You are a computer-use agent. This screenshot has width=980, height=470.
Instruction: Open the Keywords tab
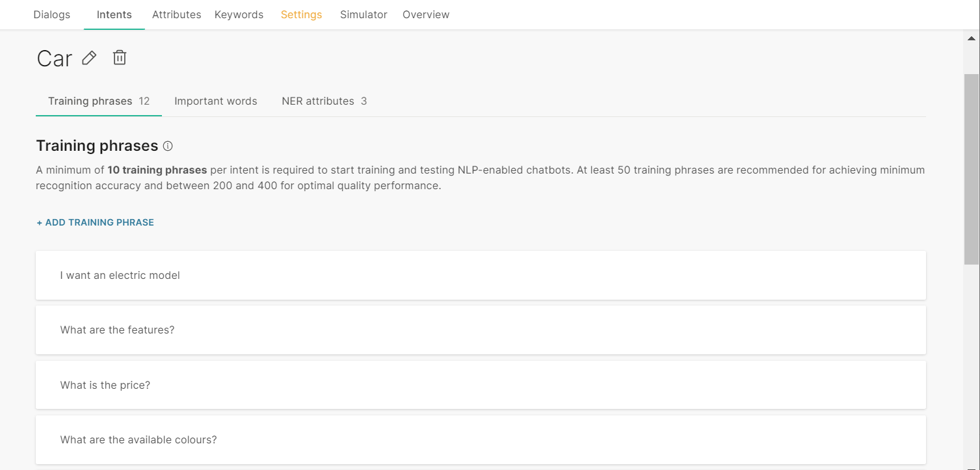pyautogui.click(x=239, y=14)
